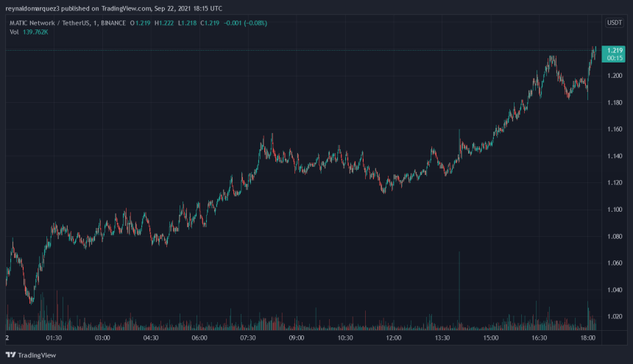Select the 01:30 time axis label
This screenshot has height=364, width=633.
pyautogui.click(x=53, y=338)
